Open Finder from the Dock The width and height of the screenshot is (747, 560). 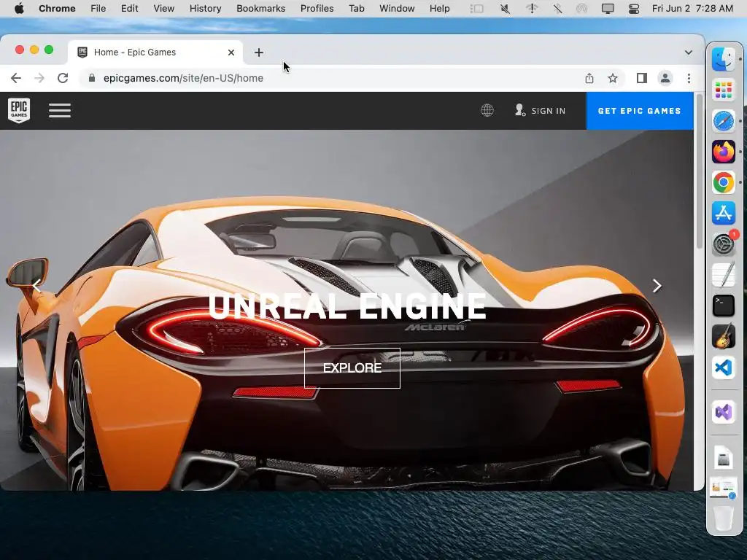coord(723,59)
